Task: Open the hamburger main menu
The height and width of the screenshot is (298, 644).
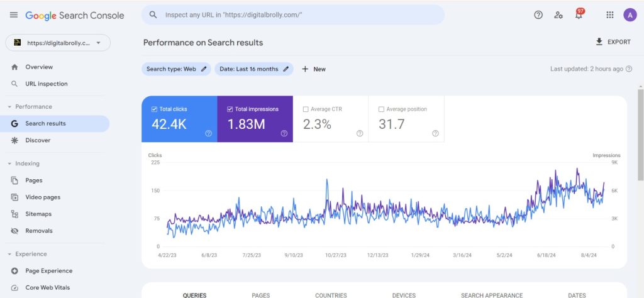Action: (14, 15)
